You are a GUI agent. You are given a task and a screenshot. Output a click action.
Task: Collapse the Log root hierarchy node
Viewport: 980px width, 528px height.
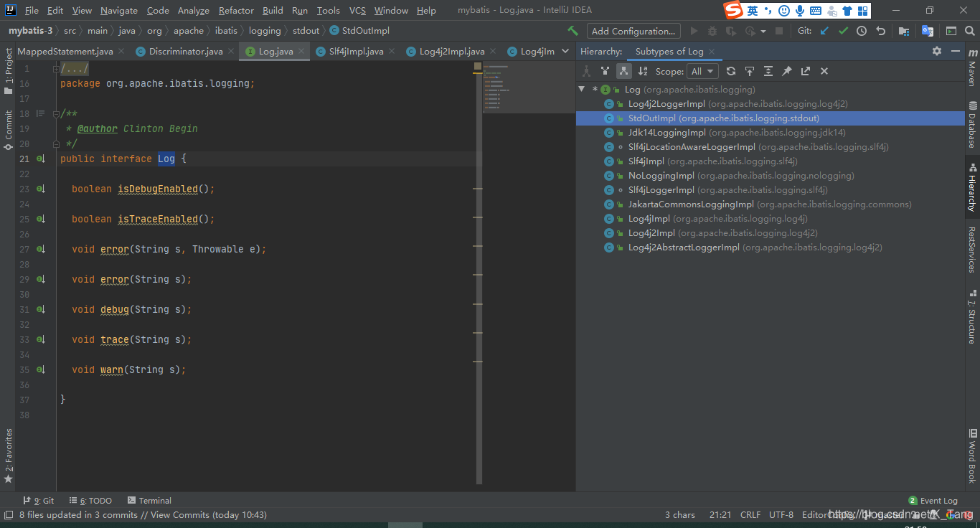point(582,89)
